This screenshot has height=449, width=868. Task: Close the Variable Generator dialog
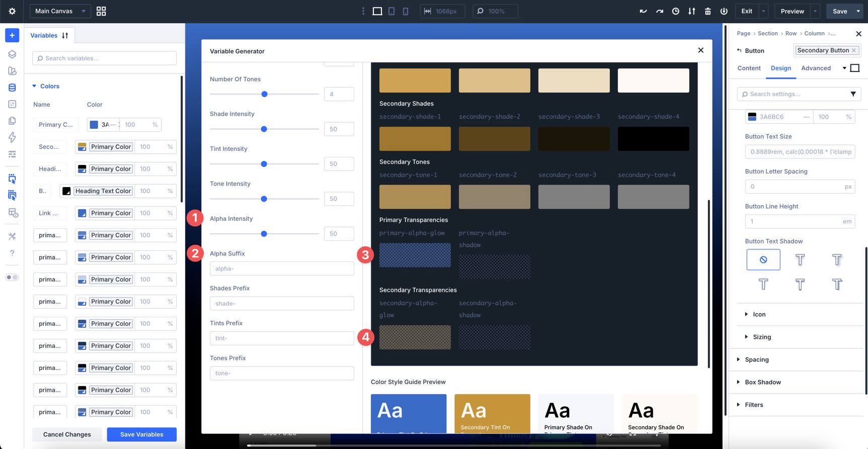pyautogui.click(x=700, y=50)
